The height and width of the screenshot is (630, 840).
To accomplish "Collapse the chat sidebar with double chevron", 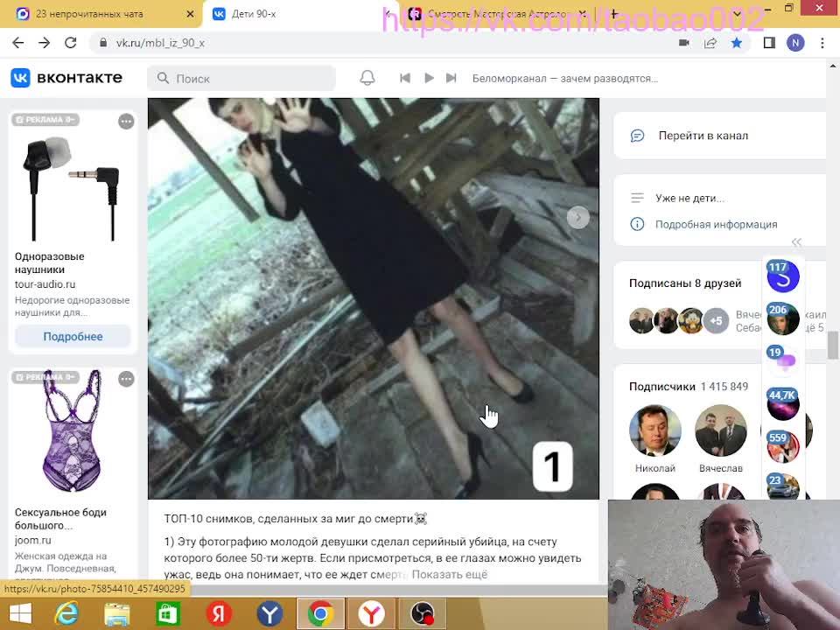I will 796,242.
